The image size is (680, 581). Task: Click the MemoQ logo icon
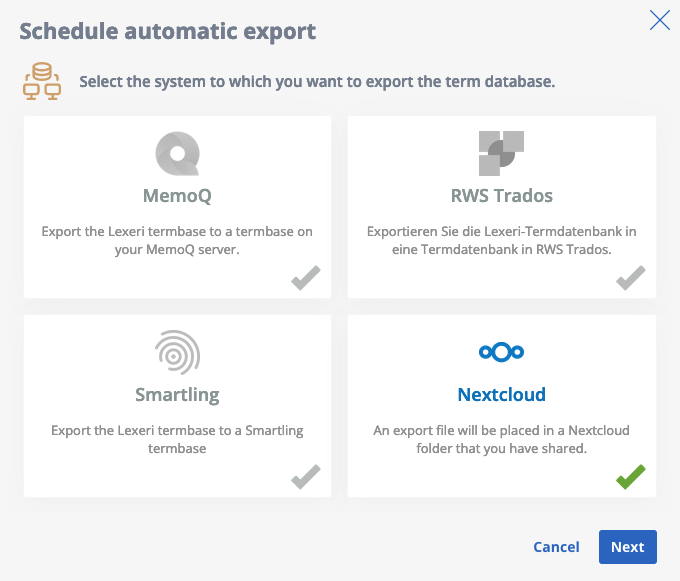tap(177, 153)
